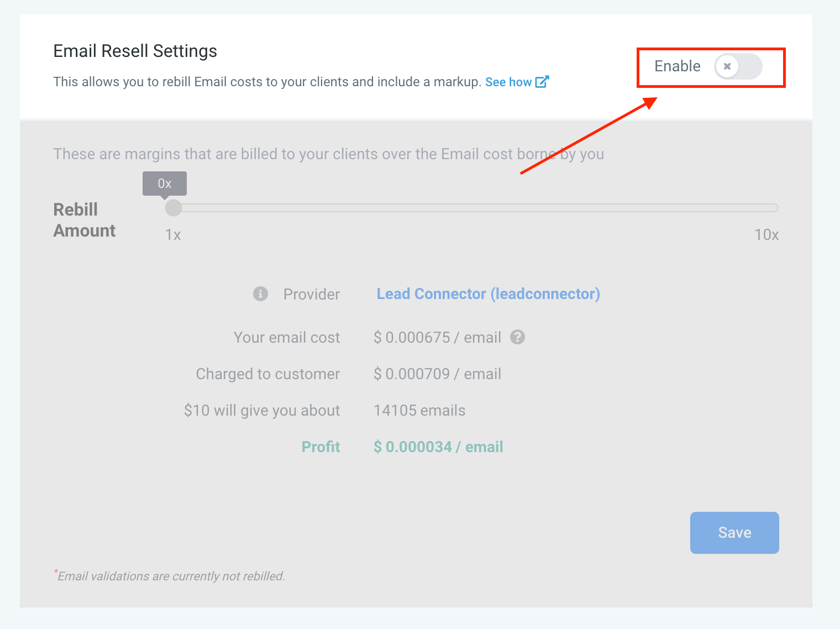This screenshot has width=840, height=629.
Task: Click the 0x slider tooltip badge
Action: click(x=165, y=184)
